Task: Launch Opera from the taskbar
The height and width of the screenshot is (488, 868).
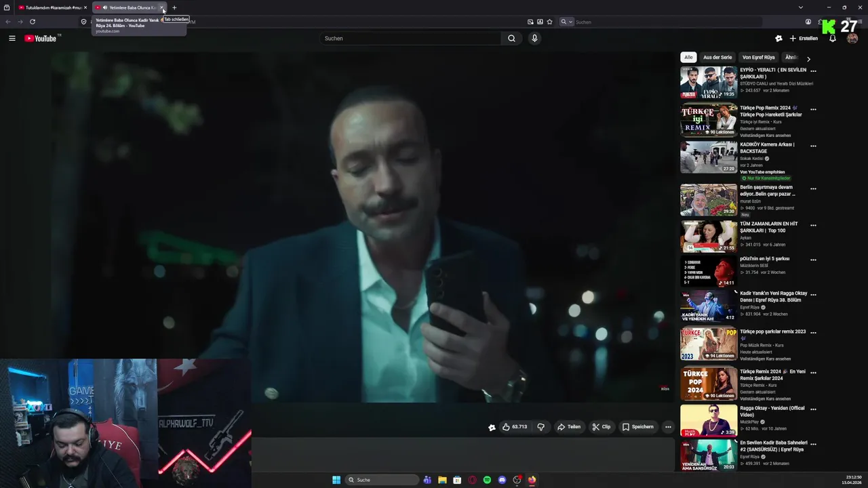Action: point(472,480)
